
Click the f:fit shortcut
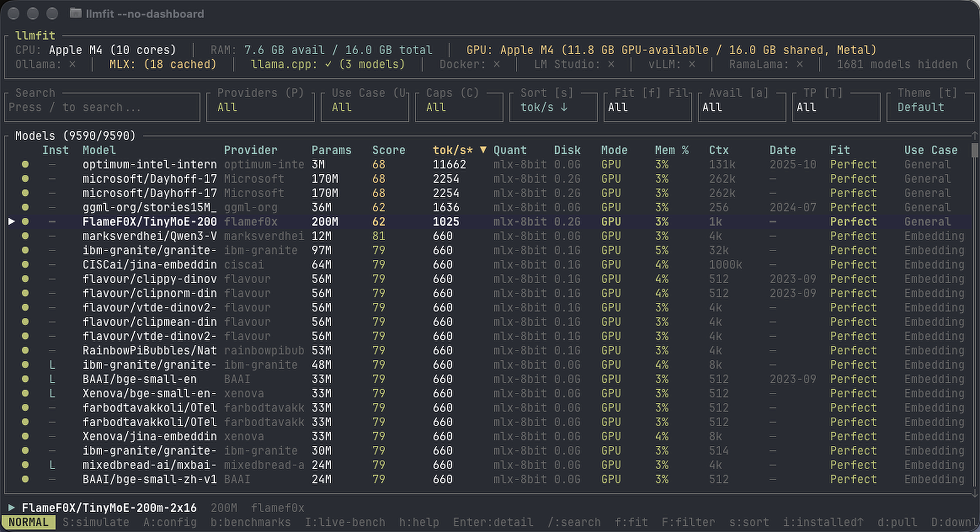point(631,522)
